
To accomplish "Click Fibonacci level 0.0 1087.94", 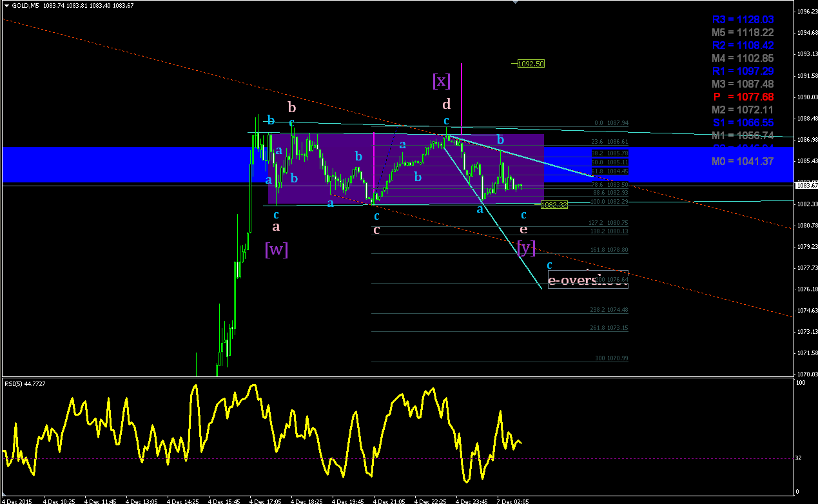I will pos(611,123).
